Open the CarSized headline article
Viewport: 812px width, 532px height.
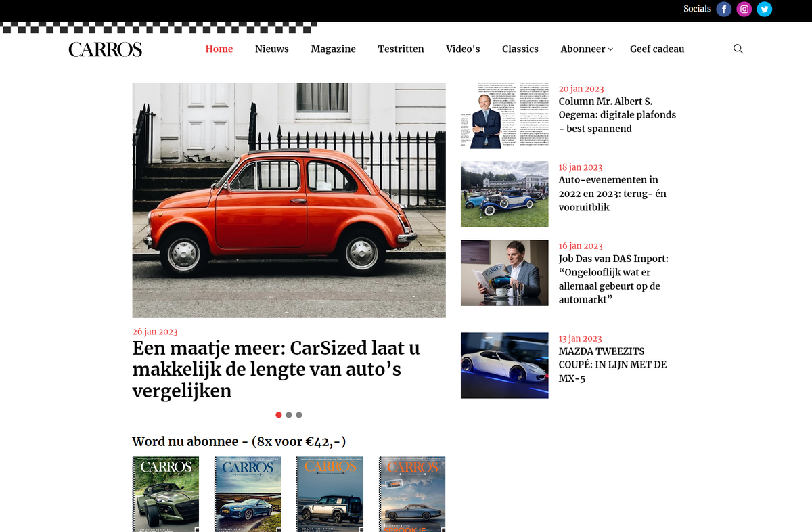276,370
